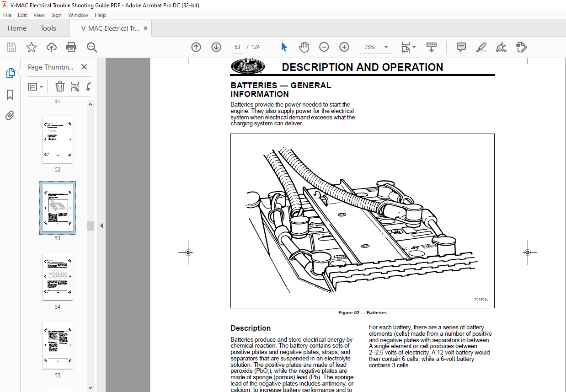
Task: Activate the Selection arrow tool
Action: pyautogui.click(x=284, y=47)
